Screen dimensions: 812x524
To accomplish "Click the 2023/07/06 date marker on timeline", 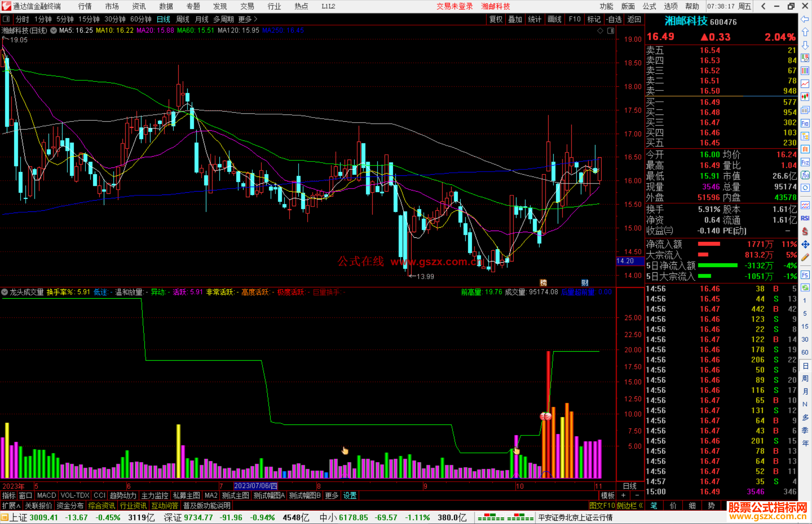I will pos(256,486).
